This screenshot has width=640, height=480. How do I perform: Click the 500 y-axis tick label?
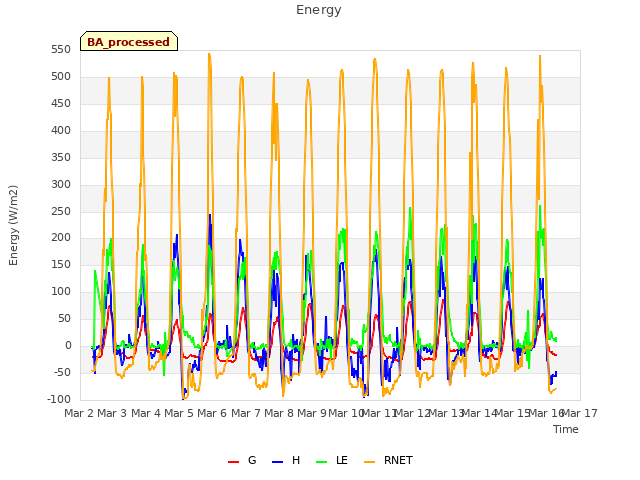pyautogui.click(x=61, y=77)
